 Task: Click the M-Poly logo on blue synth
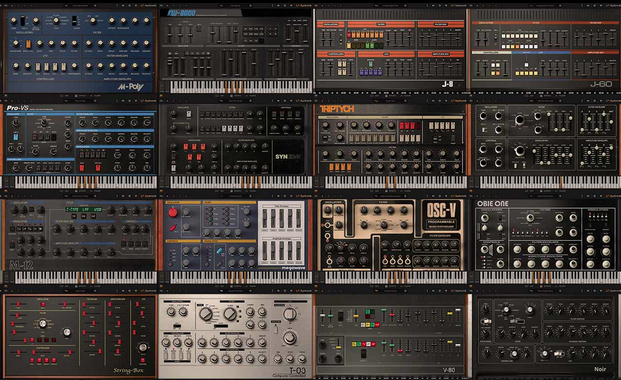click(131, 86)
